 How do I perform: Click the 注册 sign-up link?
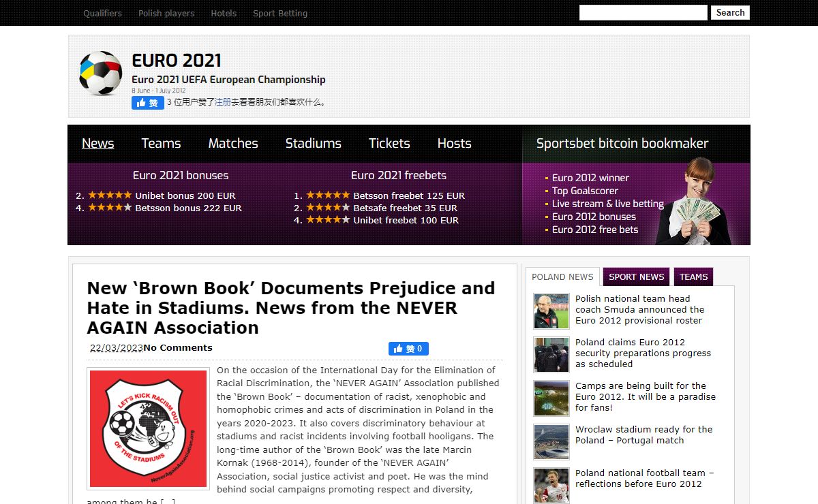click(x=223, y=102)
